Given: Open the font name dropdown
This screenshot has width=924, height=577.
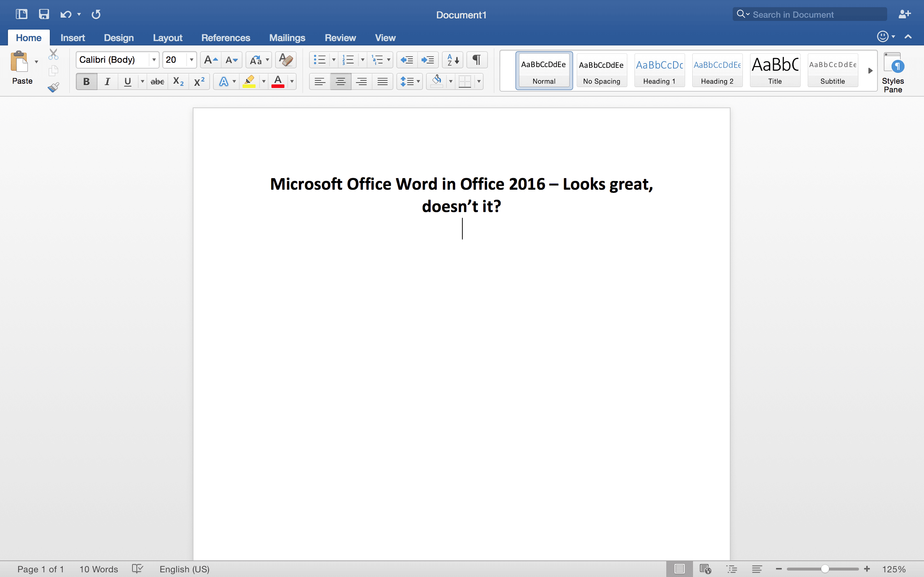Looking at the screenshot, I should 154,60.
